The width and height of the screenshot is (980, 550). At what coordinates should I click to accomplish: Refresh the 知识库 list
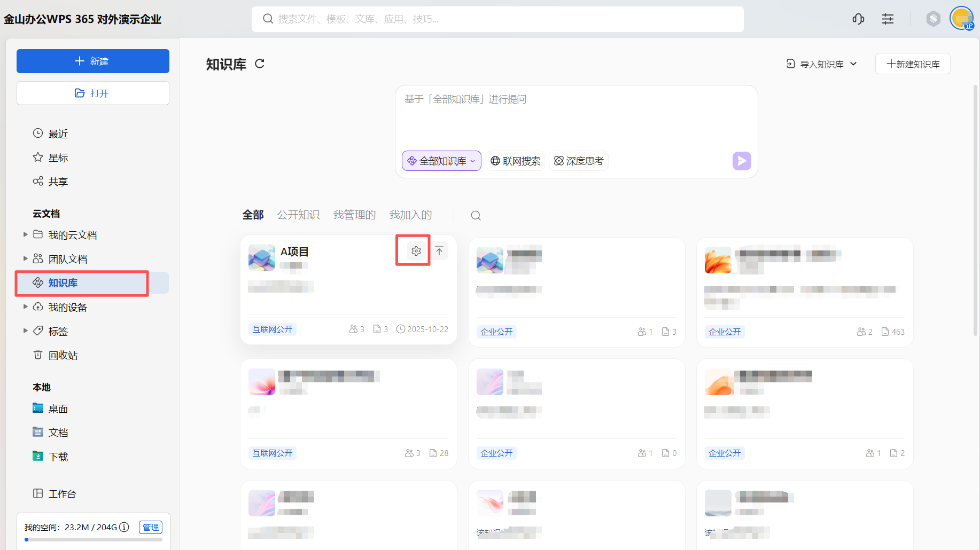[x=260, y=64]
